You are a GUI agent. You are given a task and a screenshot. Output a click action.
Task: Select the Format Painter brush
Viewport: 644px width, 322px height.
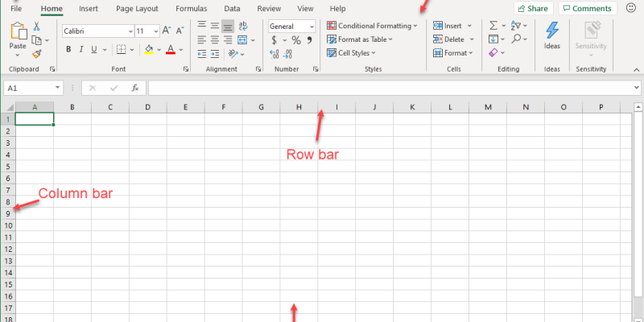click(37, 53)
